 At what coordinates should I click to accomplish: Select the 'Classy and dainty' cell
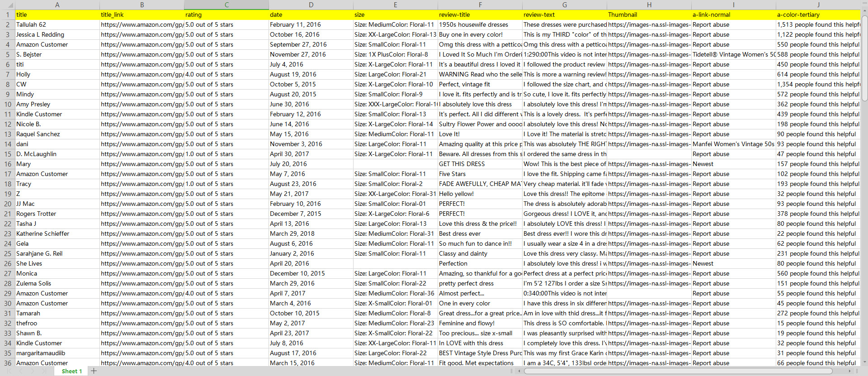point(480,253)
